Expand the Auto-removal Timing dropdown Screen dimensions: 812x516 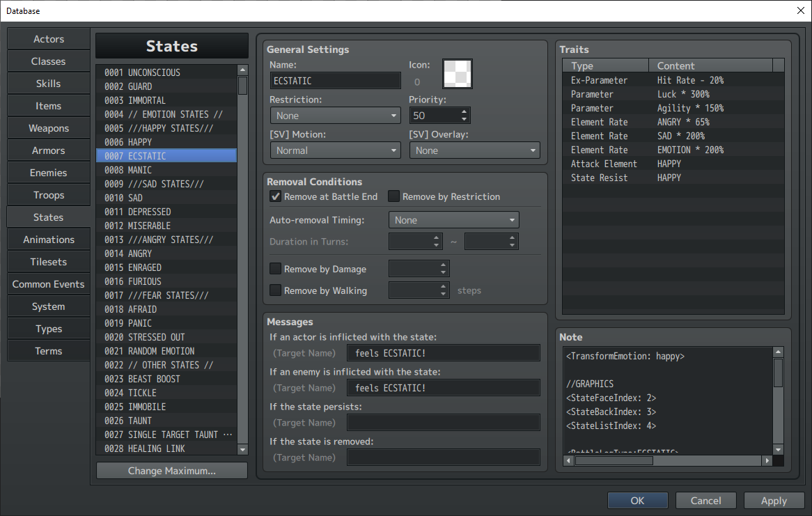(x=453, y=220)
